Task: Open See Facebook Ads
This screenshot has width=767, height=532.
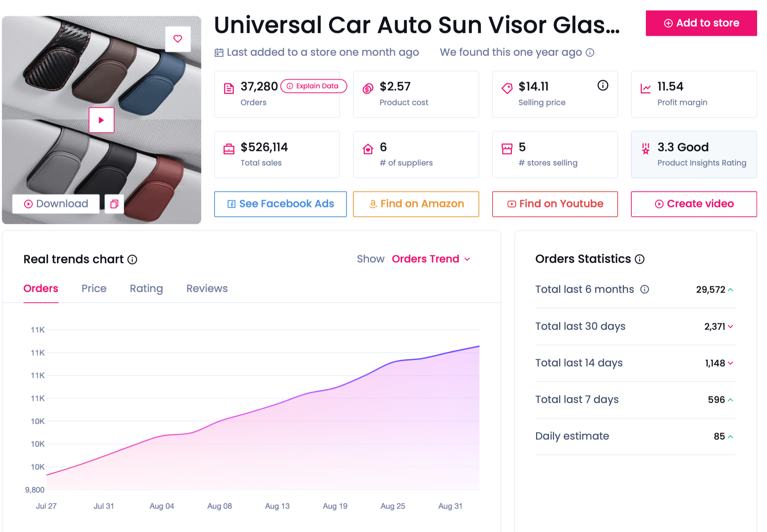Action: pos(280,204)
